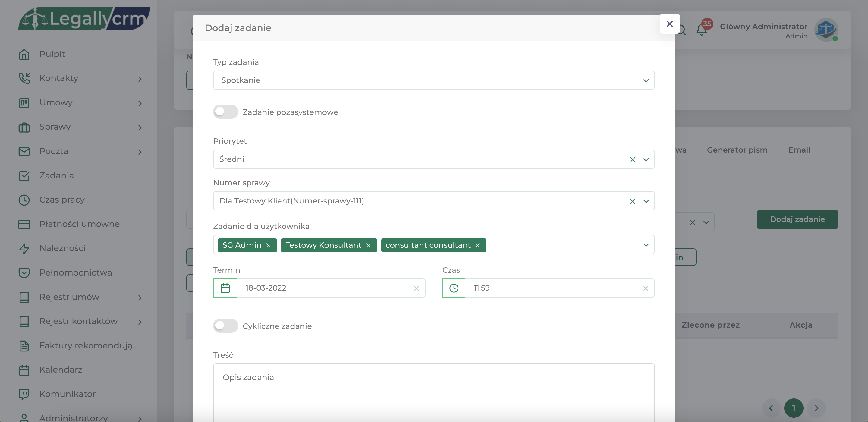
Task: Clear the 18-03-2022 date value
Action: [x=417, y=288]
